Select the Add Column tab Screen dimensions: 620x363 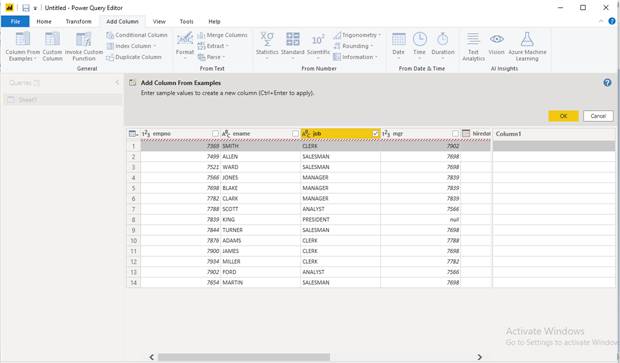click(122, 21)
